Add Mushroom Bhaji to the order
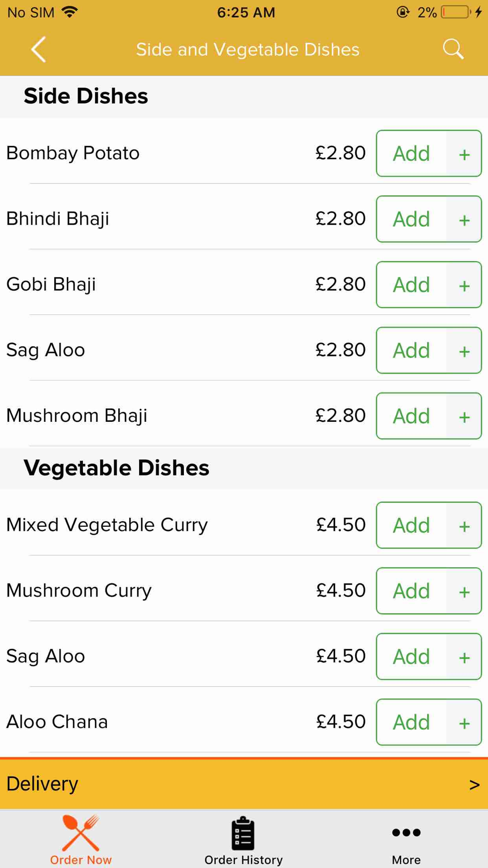The height and width of the screenshot is (868, 488). [411, 416]
